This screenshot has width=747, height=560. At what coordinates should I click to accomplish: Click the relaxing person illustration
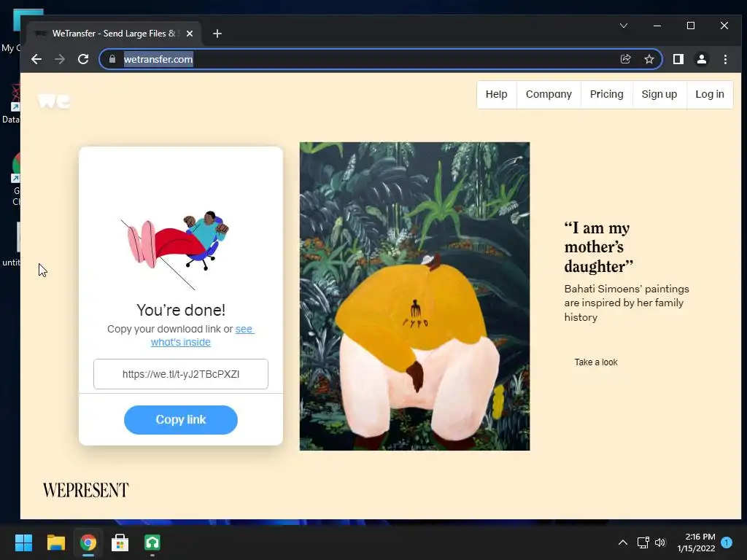(175, 249)
